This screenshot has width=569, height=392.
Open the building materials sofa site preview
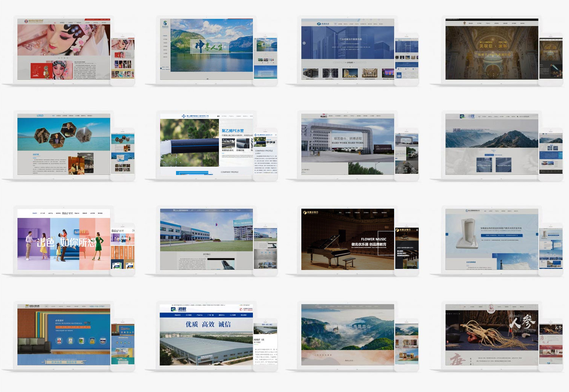click(x=64, y=335)
